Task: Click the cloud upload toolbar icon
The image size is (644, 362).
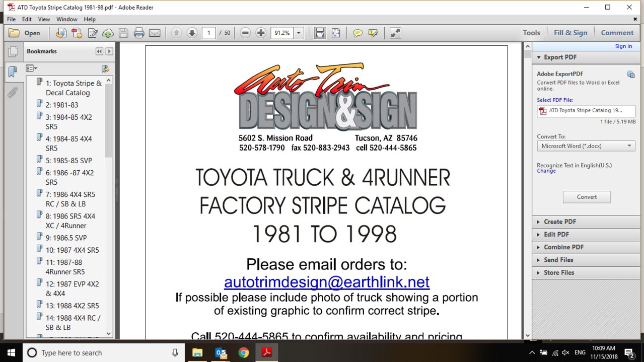Action: [x=108, y=33]
